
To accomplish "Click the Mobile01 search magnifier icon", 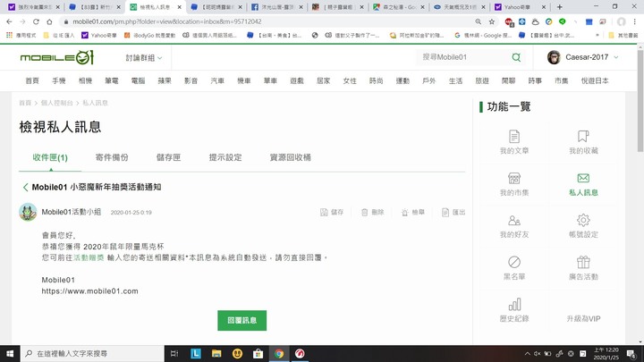I will 516,57.
